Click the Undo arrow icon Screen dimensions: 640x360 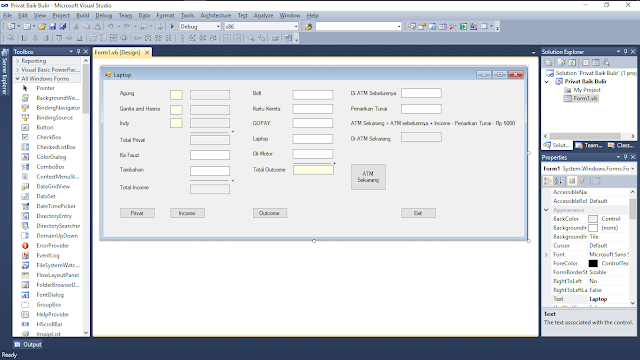pos(110,27)
